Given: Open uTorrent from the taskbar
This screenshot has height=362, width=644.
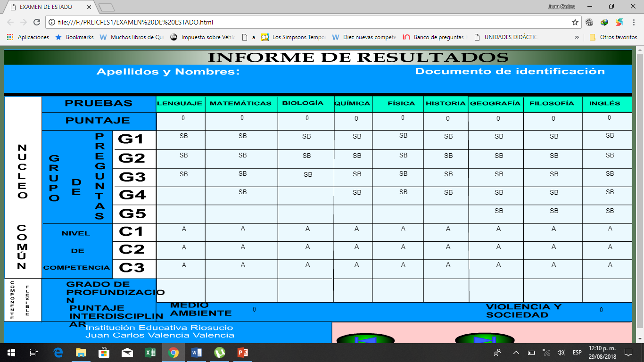Looking at the screenshot, I should (220, 353).
